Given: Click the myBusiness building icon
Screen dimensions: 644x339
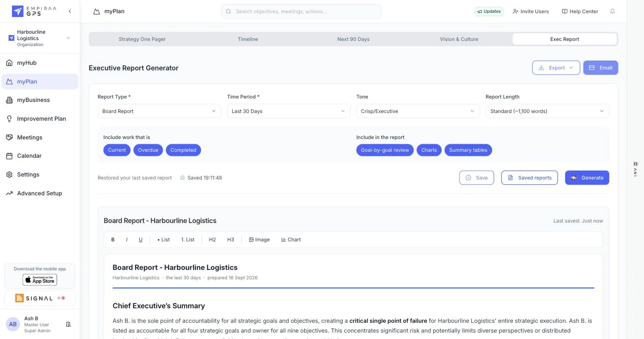Looking at the screenshot, I should click(x=9, y=100).
